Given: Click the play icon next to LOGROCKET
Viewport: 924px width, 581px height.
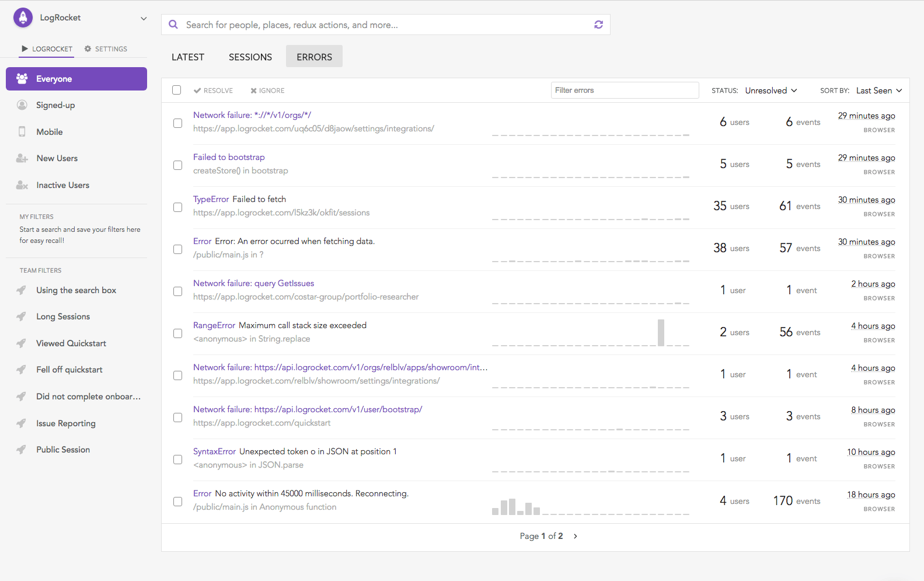Looking at the screenshot, I should 25,48.
